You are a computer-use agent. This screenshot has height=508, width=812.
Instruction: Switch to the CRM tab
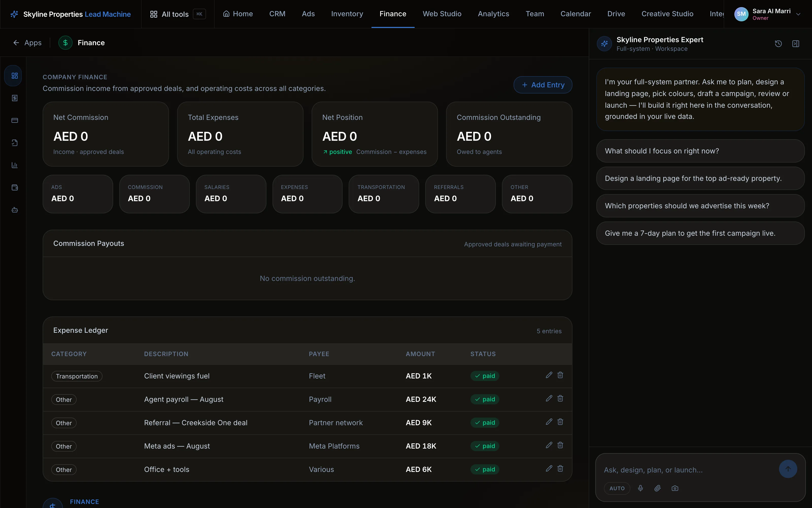coord(277,14)
